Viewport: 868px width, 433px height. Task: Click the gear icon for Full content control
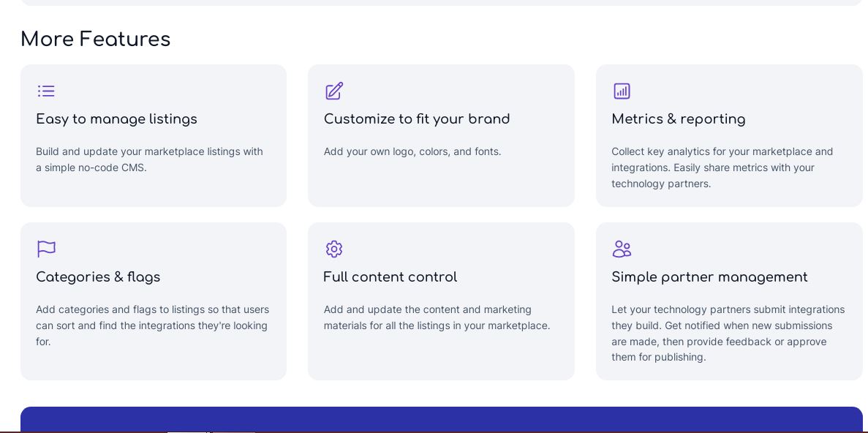(334, 249)
